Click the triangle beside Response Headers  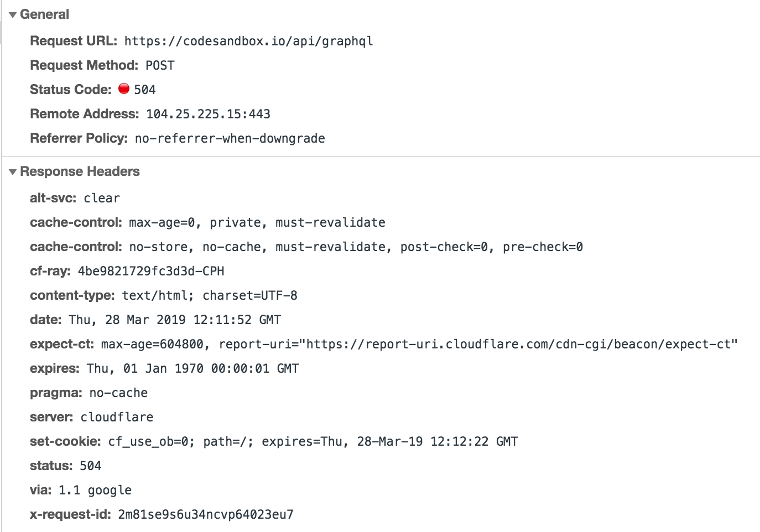(12, 172)
